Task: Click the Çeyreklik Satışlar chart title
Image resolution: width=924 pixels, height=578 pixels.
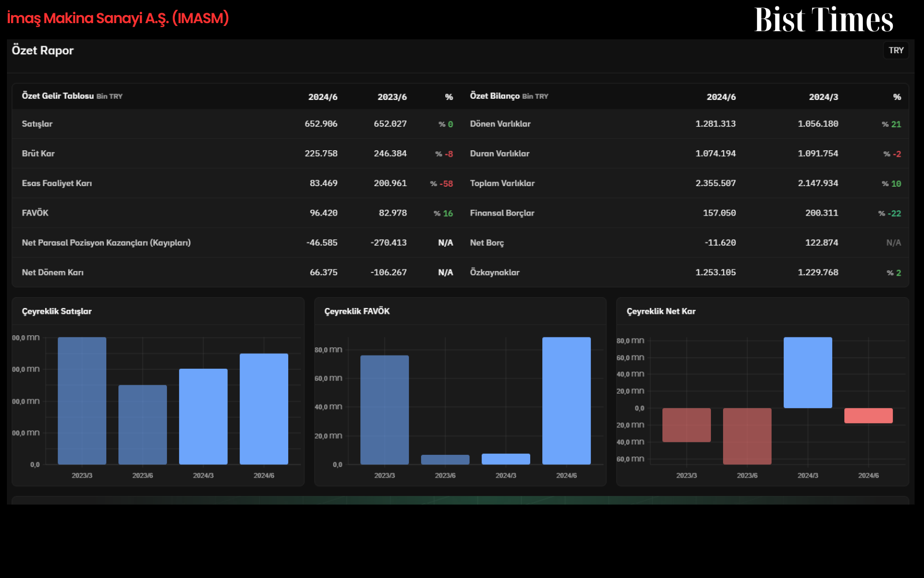Action: tap(57, 311)
